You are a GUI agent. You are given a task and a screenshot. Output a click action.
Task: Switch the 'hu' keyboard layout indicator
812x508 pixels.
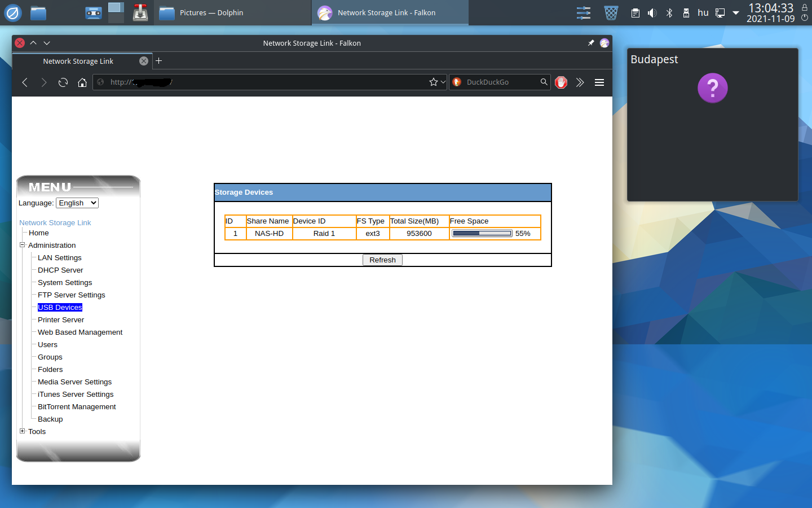tap(703, 12)
